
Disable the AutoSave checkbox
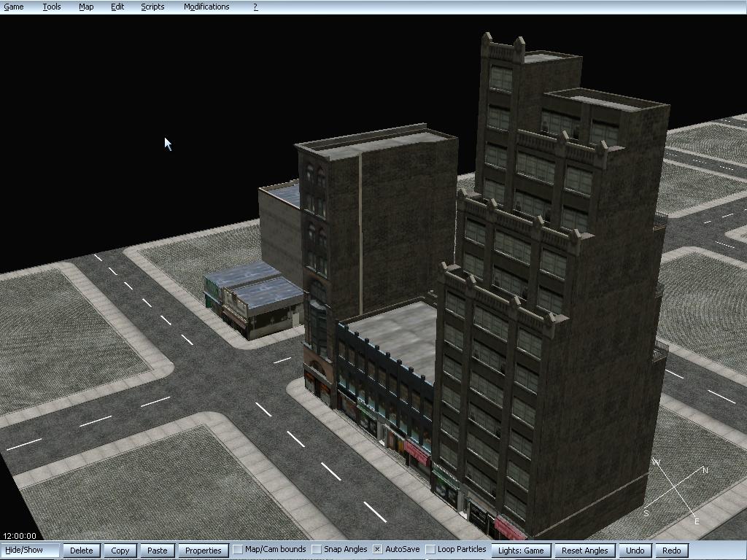pyautogui.click(x=377, y=550)
